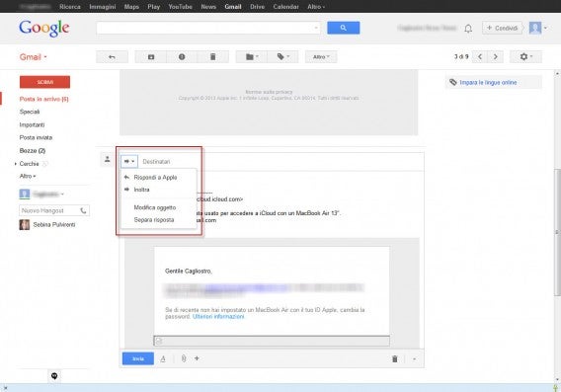Click the Norme sulla privacy link

click(x=269, y=92)
